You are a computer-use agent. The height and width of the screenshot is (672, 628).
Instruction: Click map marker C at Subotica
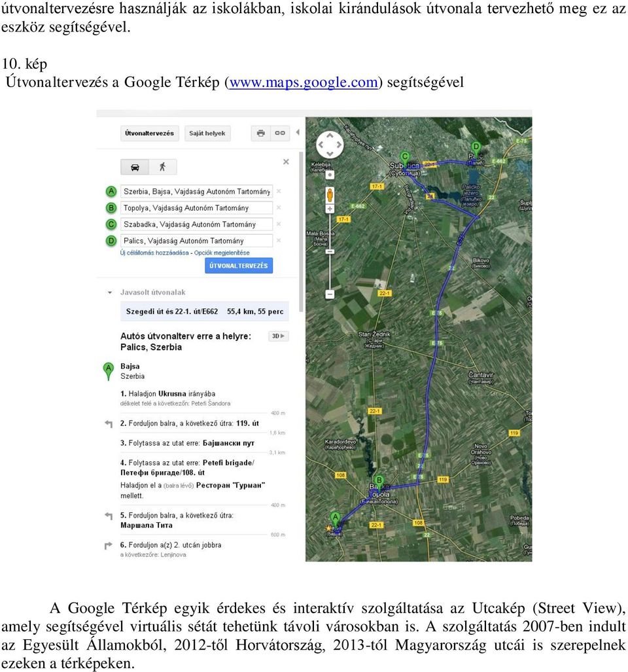(x=405, y=160)
